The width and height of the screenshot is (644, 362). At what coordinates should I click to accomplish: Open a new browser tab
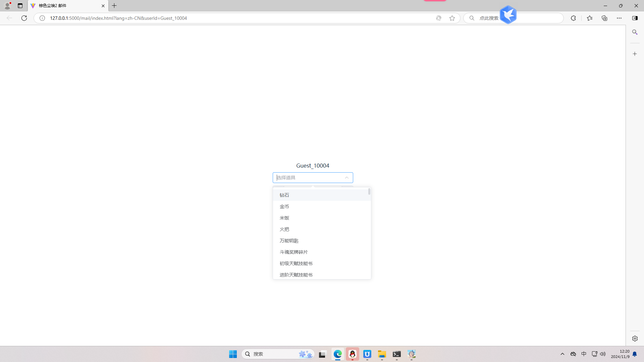(x=114, y=6)
